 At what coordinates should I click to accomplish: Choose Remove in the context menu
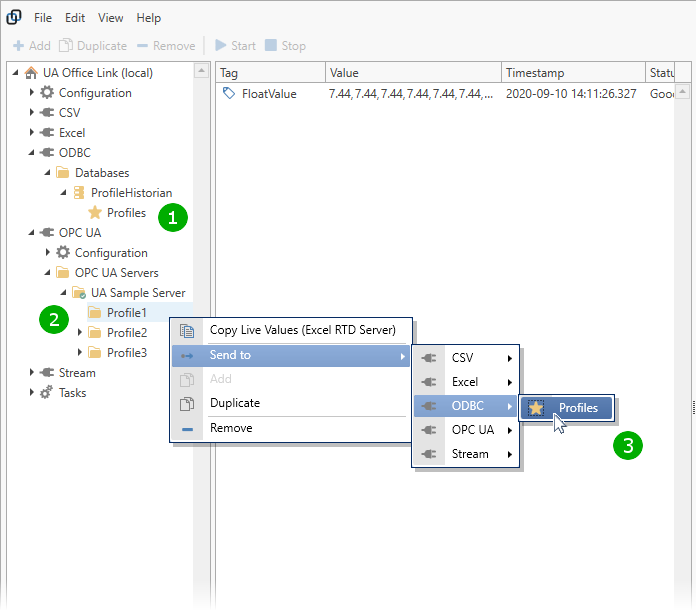click(291, 428)
